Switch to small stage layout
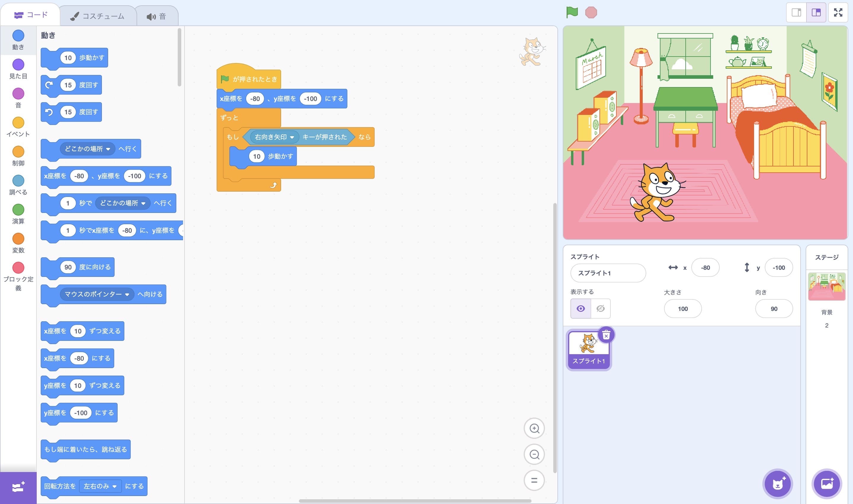The width and height of the screenshot is (853, 504). tap(796, 12)
